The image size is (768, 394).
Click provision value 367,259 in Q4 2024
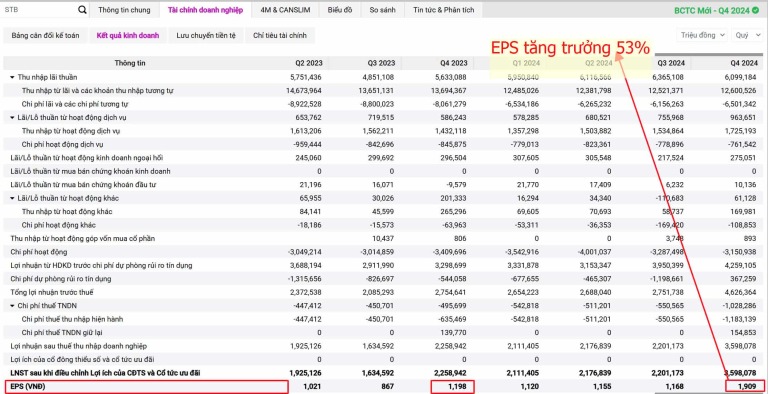point(744,279)
